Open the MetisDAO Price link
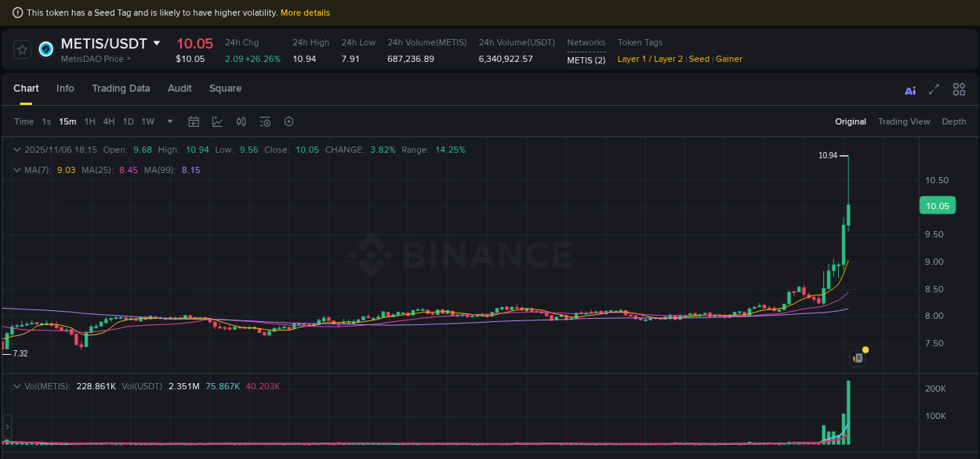This screenshot has width=980, height=459. 95,59
